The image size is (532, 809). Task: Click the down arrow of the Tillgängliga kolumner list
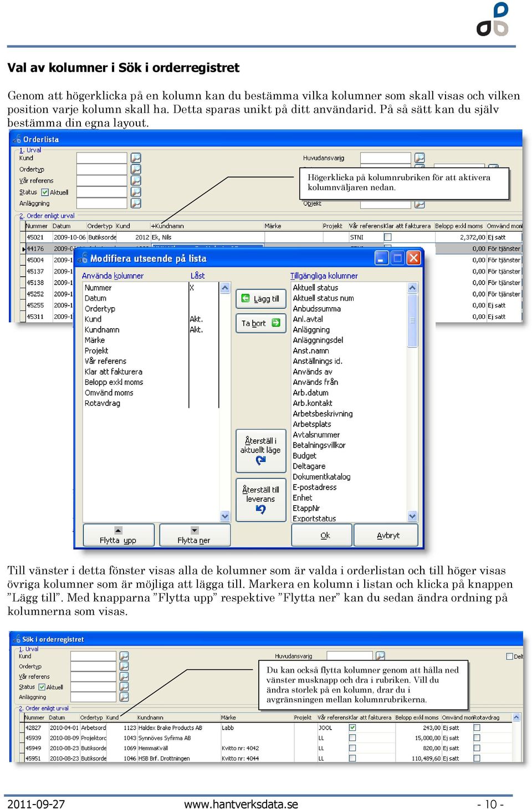coord(412,516)
